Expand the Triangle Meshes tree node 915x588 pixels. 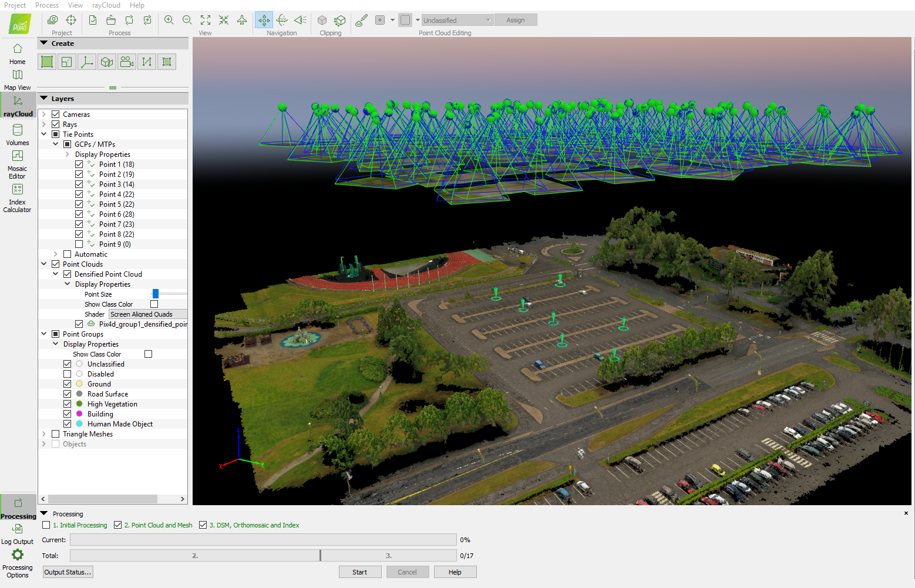click(x=44, y=434)
